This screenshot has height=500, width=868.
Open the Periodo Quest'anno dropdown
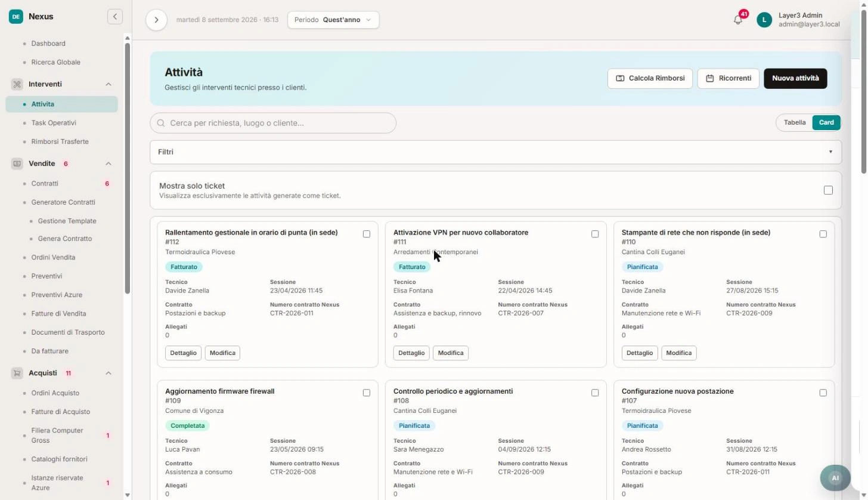point(333,20)
